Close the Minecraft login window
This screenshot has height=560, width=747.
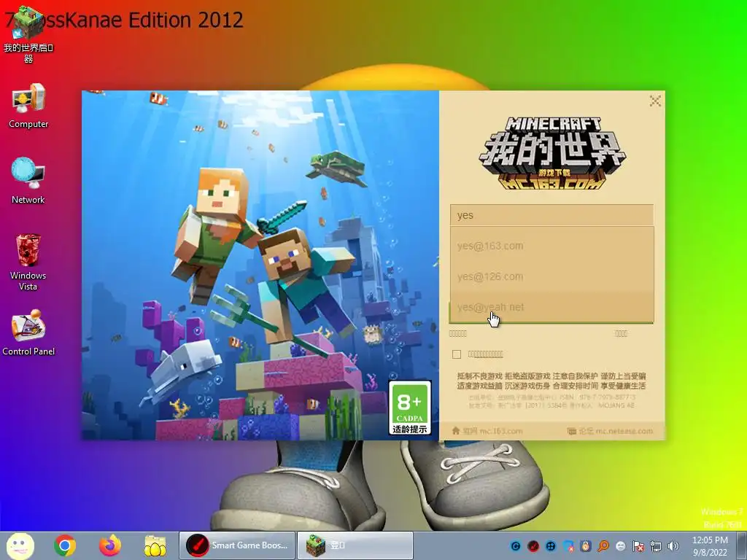[x=655, y=101]
